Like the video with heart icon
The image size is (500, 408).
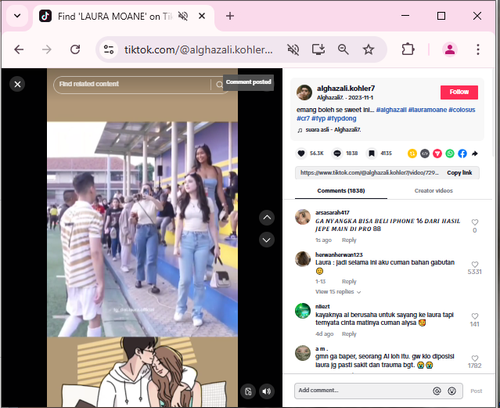[301, 153]
